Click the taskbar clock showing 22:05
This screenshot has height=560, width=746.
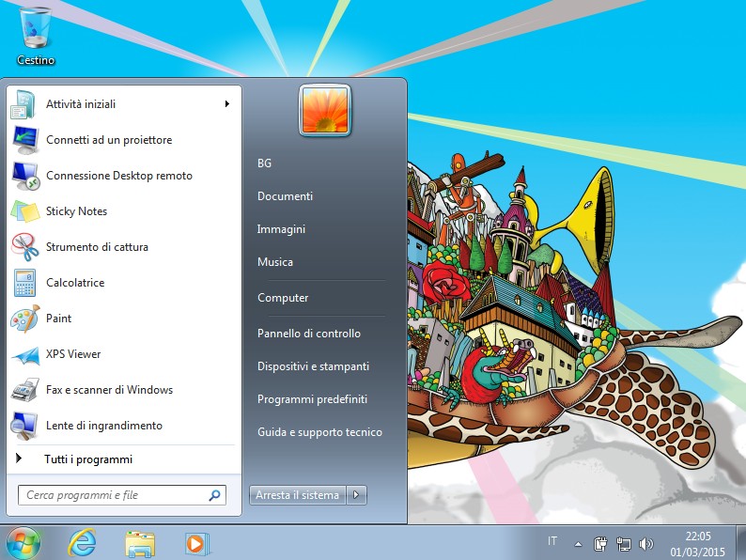tap(698, 537)
